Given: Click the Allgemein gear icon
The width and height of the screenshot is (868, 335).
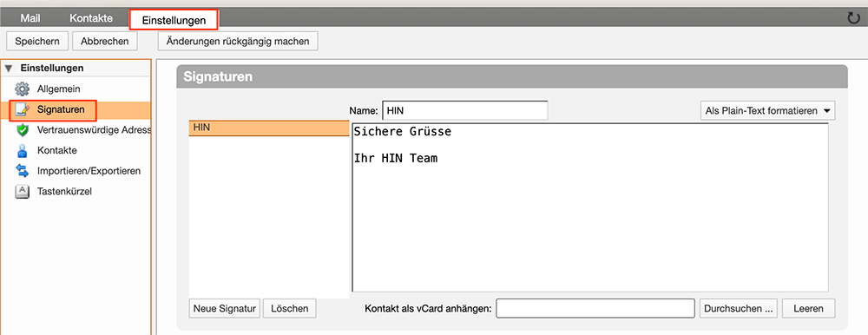Looking at the screenshot, I should [22, 89].
